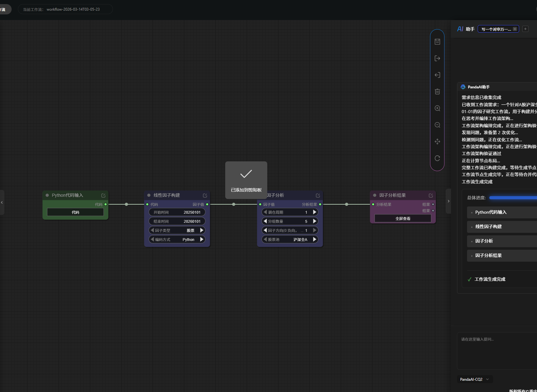Click the refresh canvas icon
The width and height of the screenshot is (537, 392).
click(437, 158)
